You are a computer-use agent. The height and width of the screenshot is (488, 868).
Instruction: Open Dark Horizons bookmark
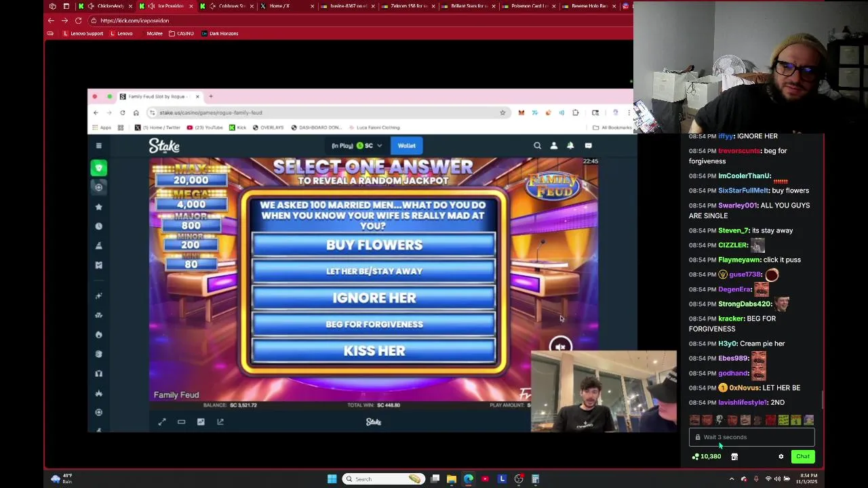(220, 33)
